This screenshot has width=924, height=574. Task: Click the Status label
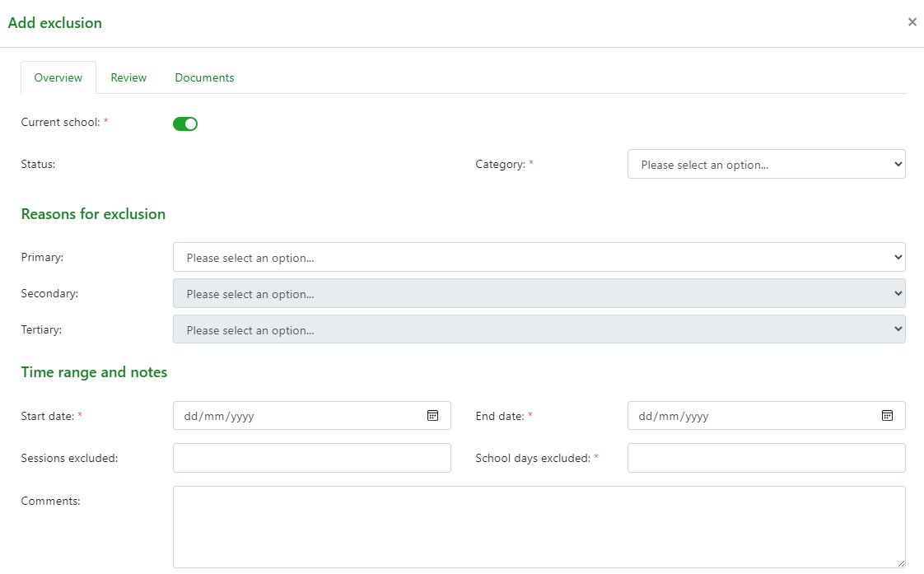click(x=39, y=165)
